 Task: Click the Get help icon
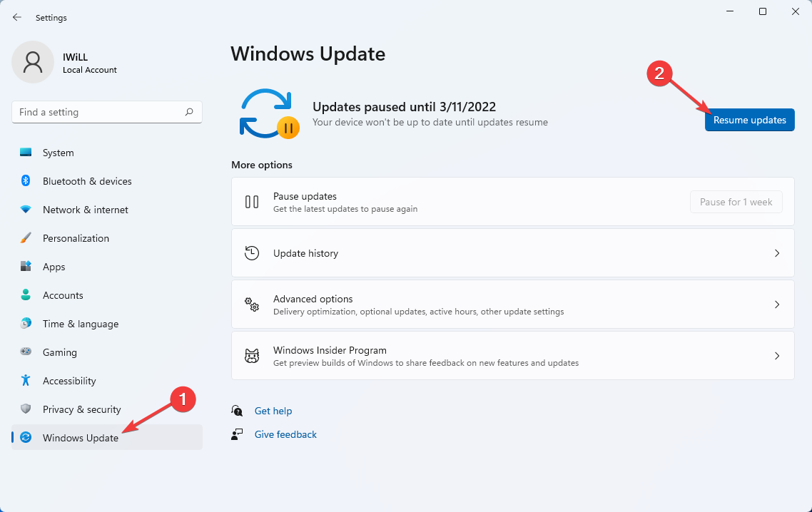237,411
